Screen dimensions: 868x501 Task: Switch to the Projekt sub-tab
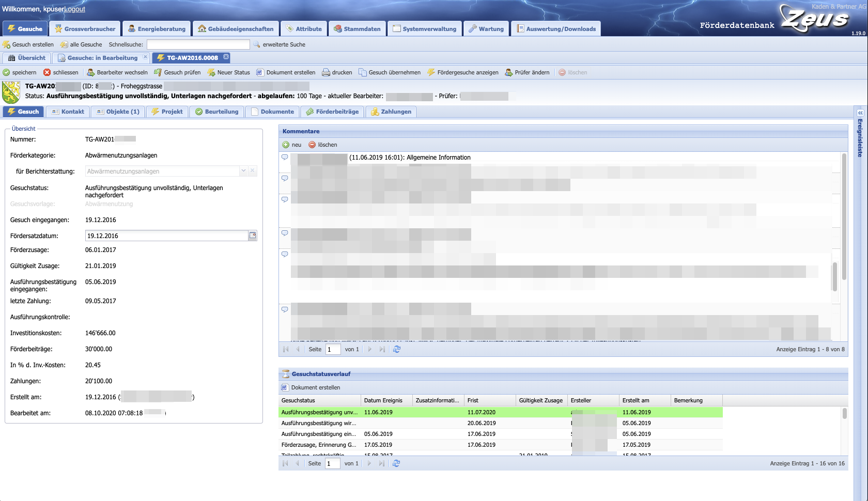[x=167, y=112]
